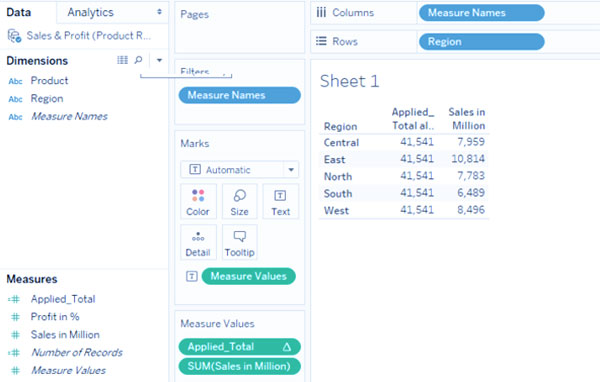Click the 41,541 cell in the Central row
Image resolution: width=600 pixels, height=382 pixels.
coord(417,142)
